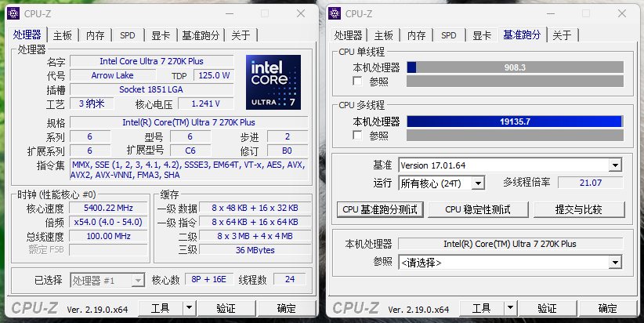Click 提交与比较 button
Screen dimensions: 644x323
579,209
